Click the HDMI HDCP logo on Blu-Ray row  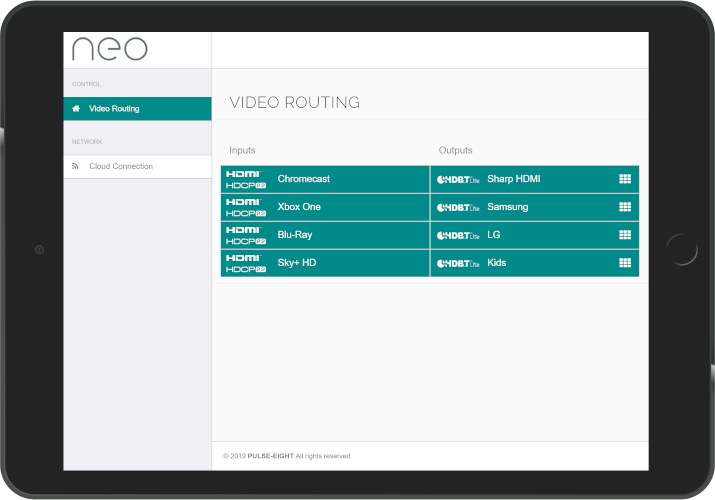tap(246, 236)
